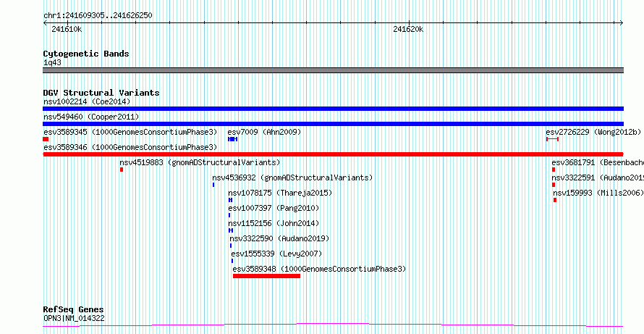Click the blue esv7009 feature glyph
644x334 pixels.
pos(232,139)
